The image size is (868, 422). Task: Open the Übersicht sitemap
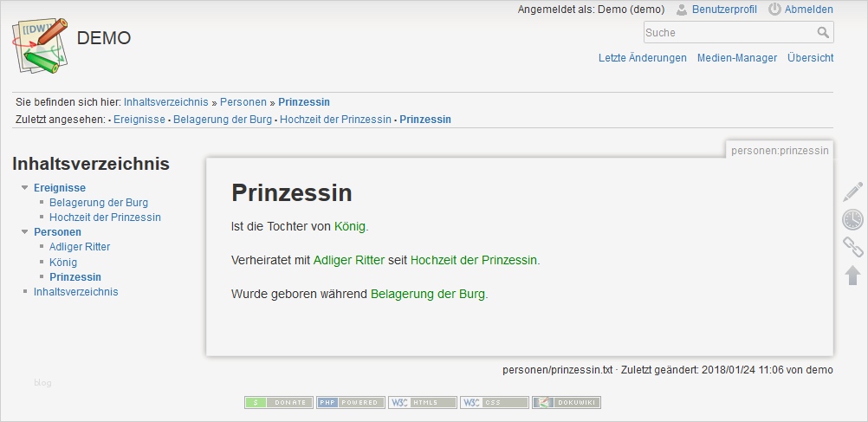811,57
